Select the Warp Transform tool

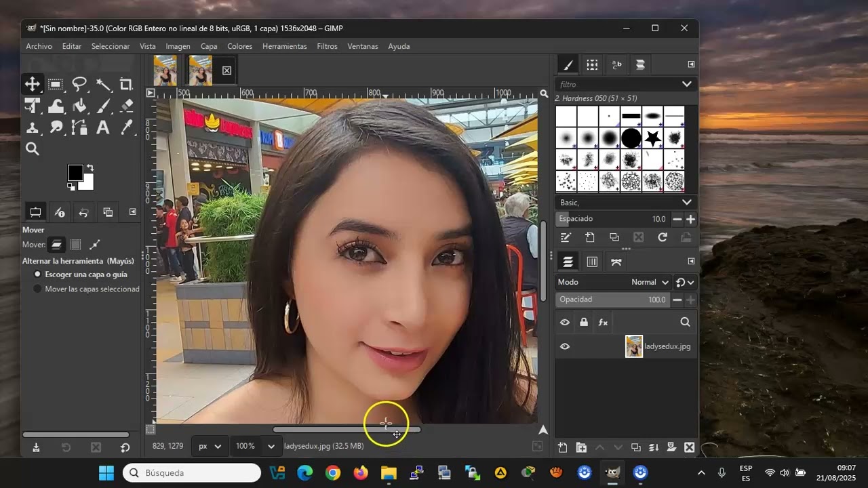coord(56,106)
